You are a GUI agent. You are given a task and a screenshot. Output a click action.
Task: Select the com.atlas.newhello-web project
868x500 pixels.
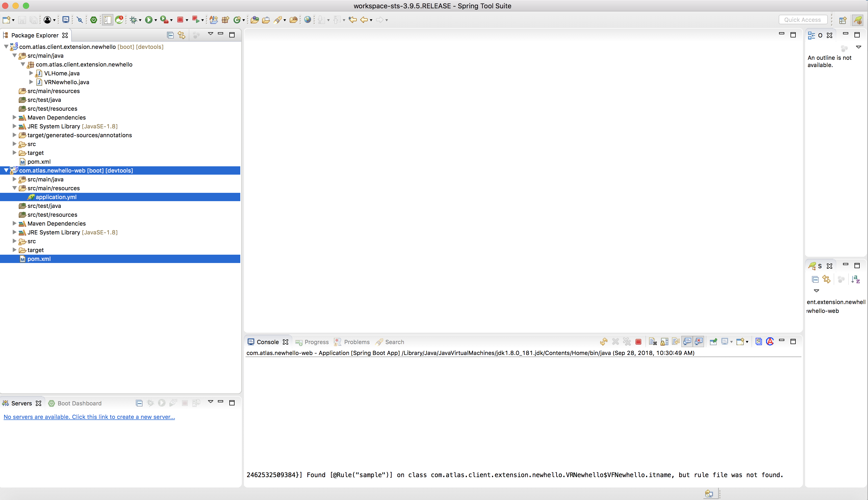[x=120, y=170]
